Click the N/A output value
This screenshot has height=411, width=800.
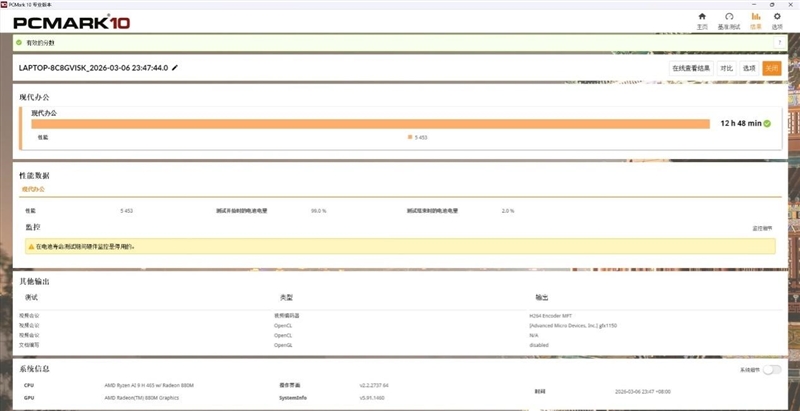(x=534, y=335)
